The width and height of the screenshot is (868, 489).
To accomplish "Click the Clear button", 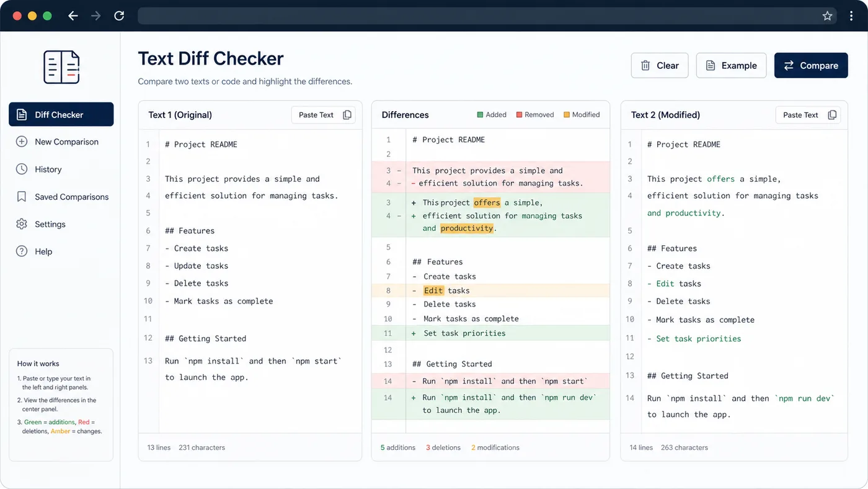I will click(x=660, y=65).
